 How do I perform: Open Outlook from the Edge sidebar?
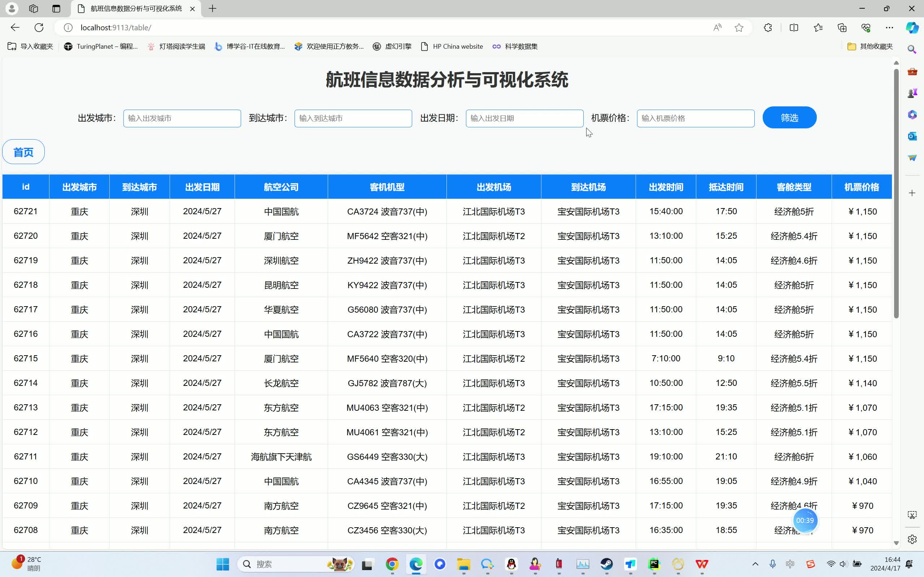tap(912, 136)
